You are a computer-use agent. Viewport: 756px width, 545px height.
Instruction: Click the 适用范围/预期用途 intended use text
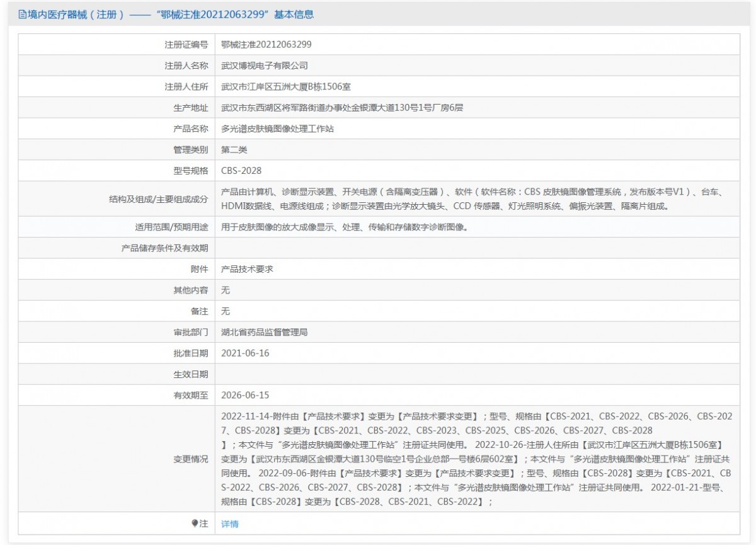345,227
